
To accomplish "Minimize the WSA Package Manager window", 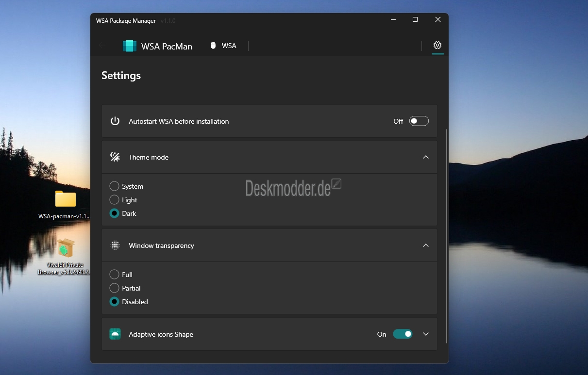I will (x=392, y=19).
